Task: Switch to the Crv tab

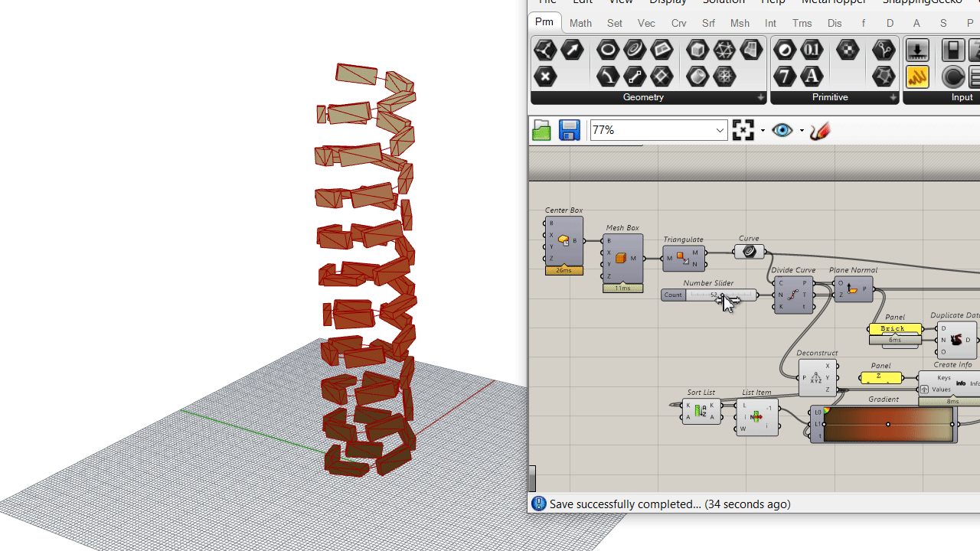Action: [x=678, y=23]
